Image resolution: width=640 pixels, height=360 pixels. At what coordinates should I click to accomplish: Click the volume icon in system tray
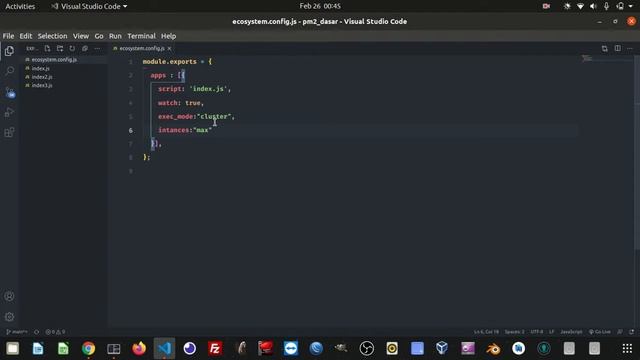(593, 6)
